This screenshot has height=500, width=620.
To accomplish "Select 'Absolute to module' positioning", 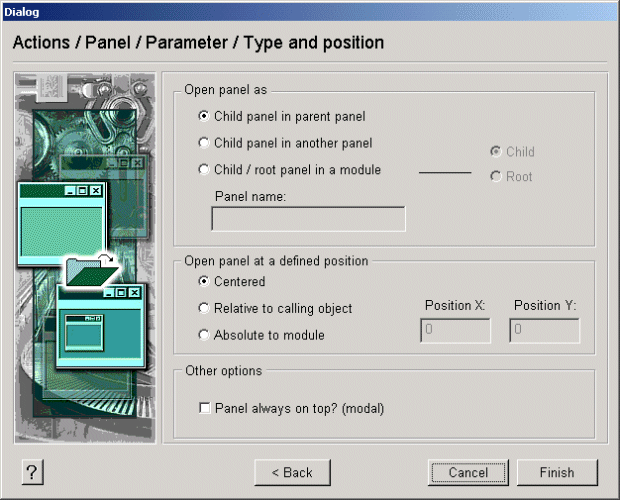I will click(205, 335).
